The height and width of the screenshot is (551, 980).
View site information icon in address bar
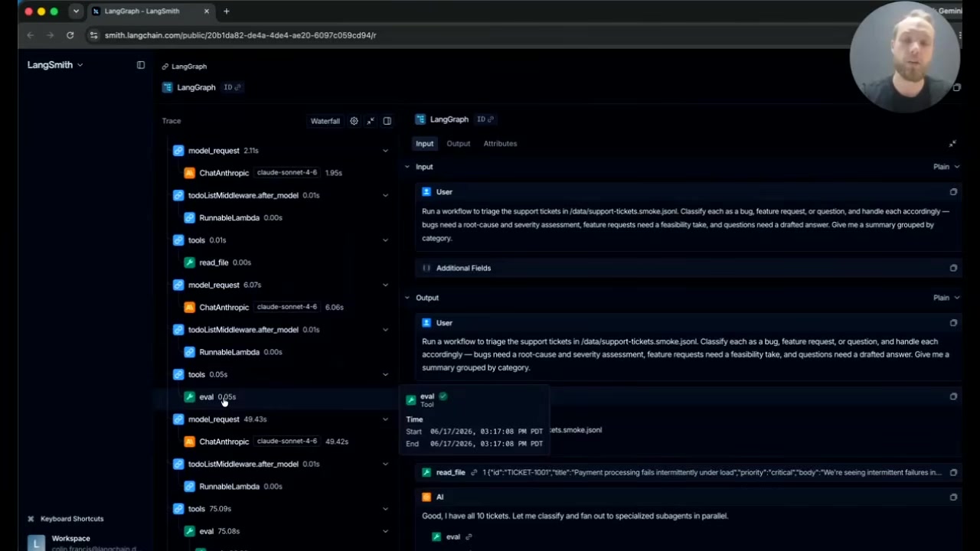tap(93, 35)
